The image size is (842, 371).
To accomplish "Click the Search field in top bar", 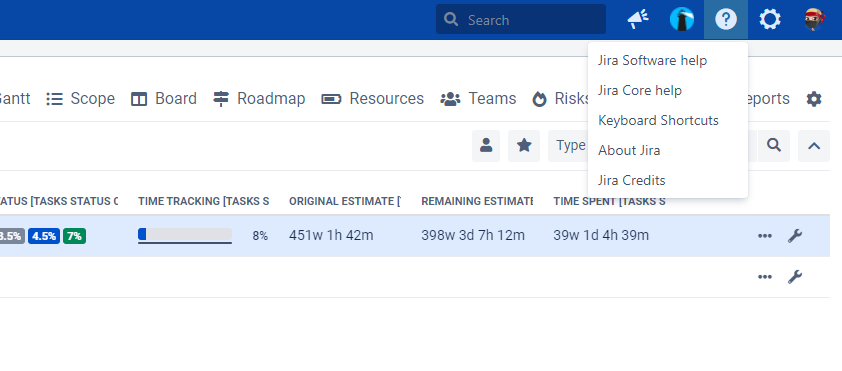I will coord(520,20).
